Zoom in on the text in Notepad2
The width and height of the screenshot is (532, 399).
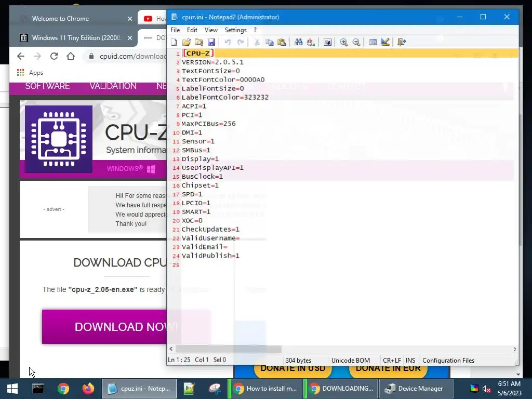pos(344,42)
